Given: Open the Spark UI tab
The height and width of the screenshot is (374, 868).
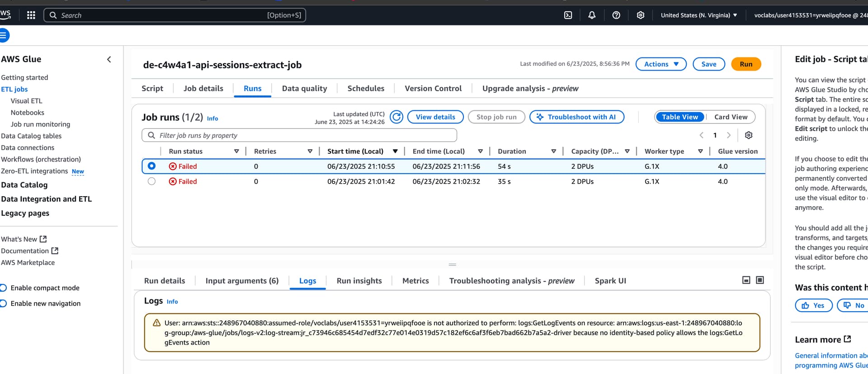Looking at the screenshot, I should click(610, 281).
